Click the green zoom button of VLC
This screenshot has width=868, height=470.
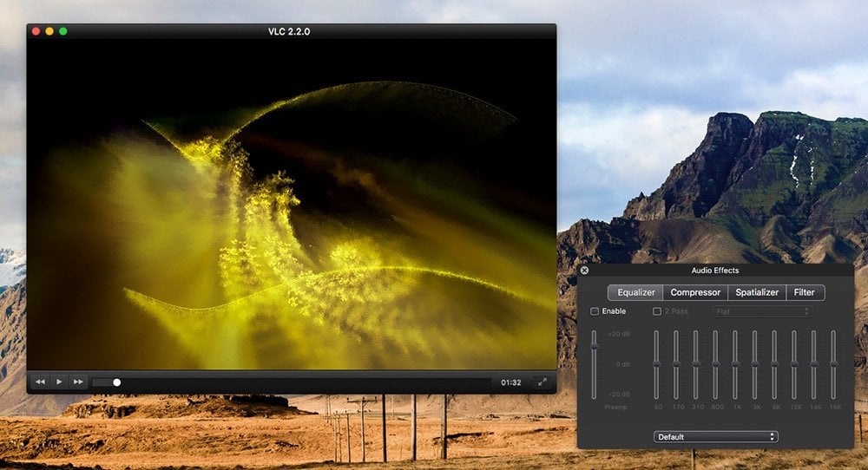(x=63, y=31)
